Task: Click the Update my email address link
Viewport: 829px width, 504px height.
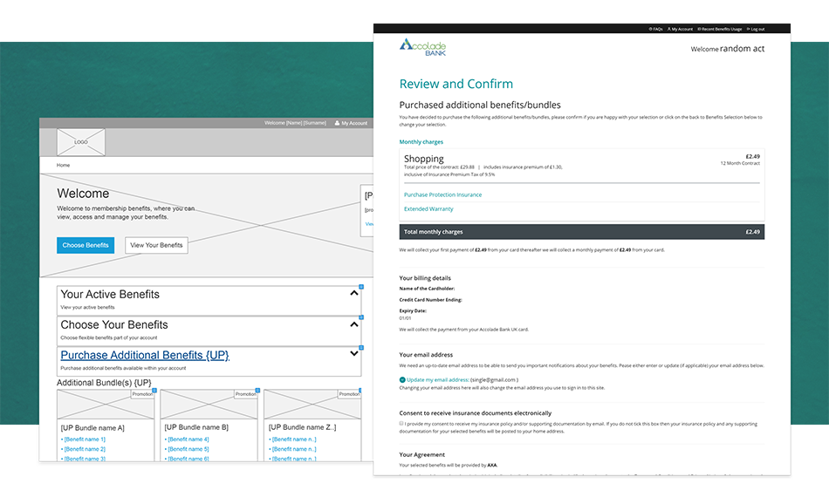Action: pyautogui.click(x=438, y=379)
